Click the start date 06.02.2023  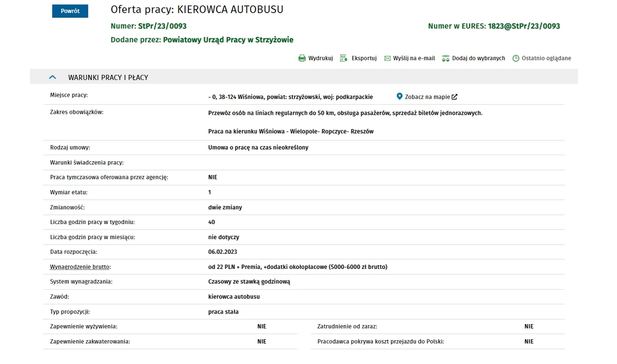pyautogui.click(x=223, y=252)
